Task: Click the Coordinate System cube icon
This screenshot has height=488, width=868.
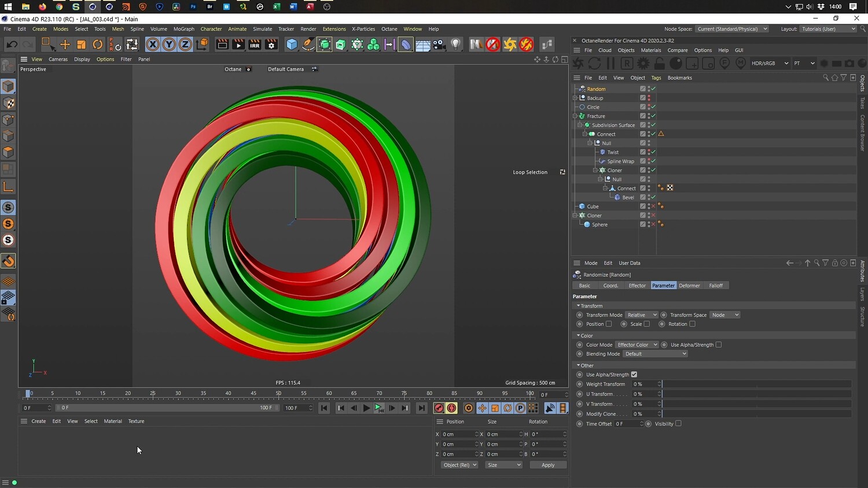Action: point(202,45)
